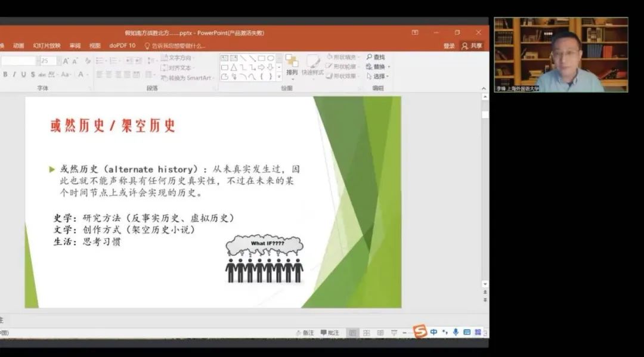The image size is (644, 357).
Task: Click the zoom out minus on zoom slider
Action: tap(404, 333)
